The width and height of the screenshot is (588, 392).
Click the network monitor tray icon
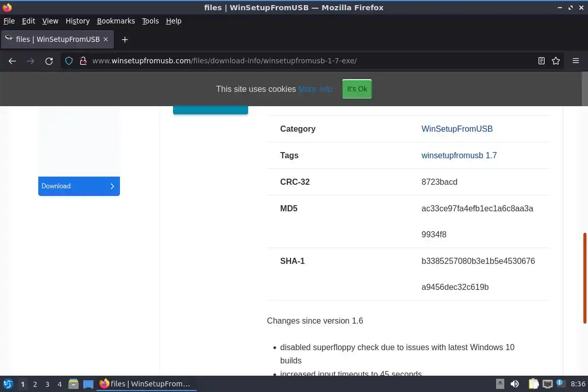pyautogui.click(x=548, y=384)
